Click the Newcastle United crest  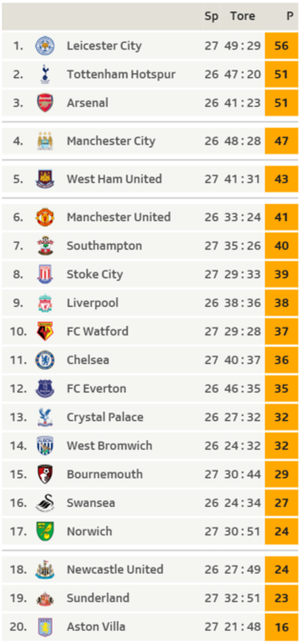tap(45, 569)
